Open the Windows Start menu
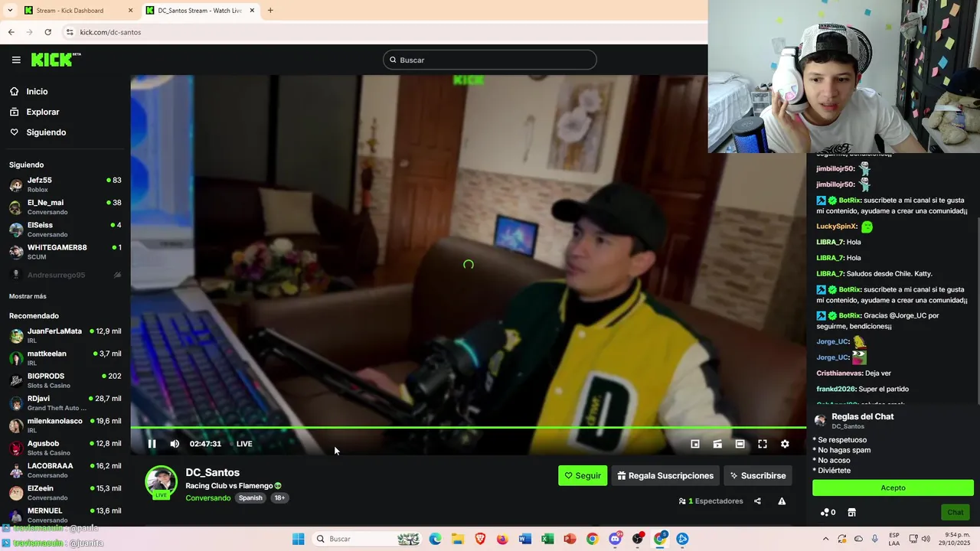The width and height of the screenshot is (980, 551). click(x=298, y=539)
